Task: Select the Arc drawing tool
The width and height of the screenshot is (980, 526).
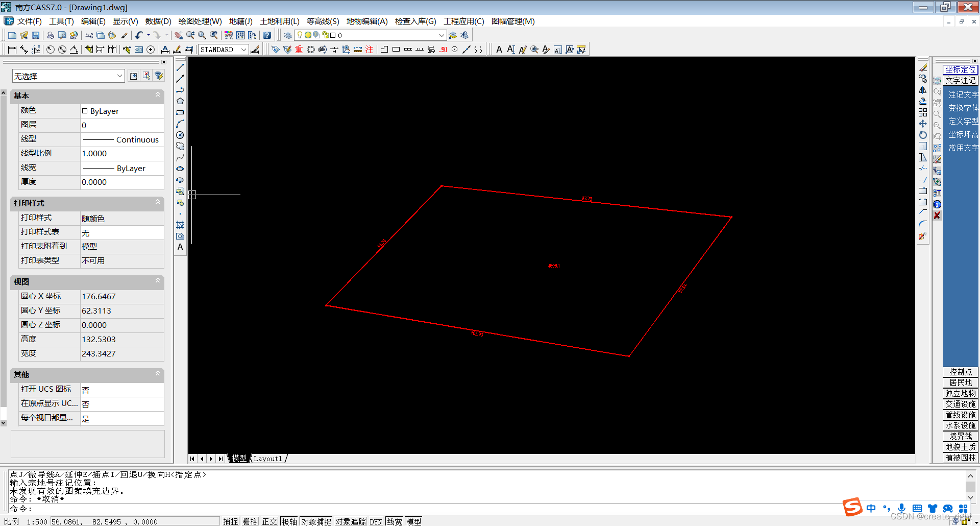Action: 180,124
